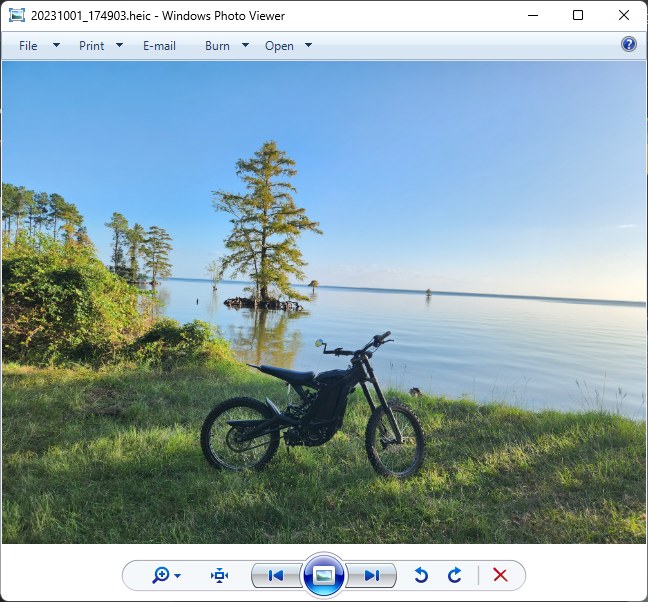Viewport: 648px width, 602px height.
Task: Expand the Burn menu arrow
Action: click(x=245, y=45)
